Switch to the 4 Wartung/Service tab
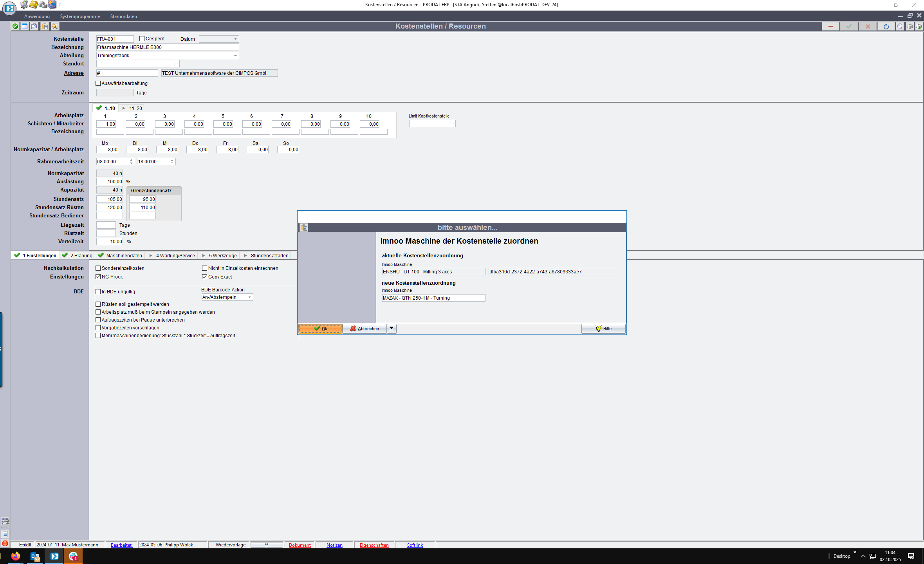This screenshot has width=924, height=564. (x=175, y=256)
